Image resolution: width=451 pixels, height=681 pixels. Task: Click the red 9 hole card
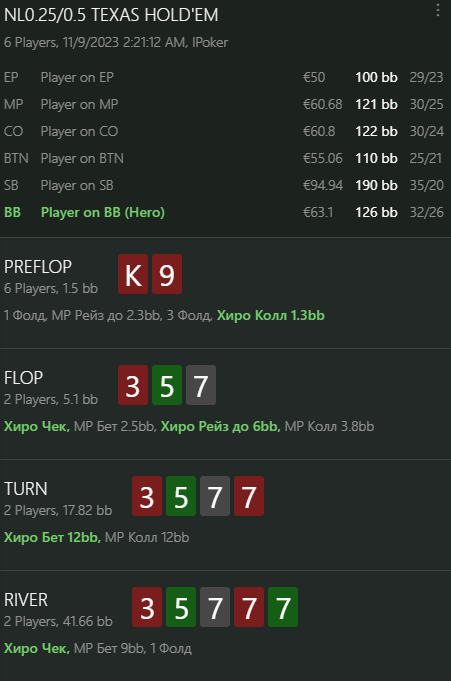(167, 274)
